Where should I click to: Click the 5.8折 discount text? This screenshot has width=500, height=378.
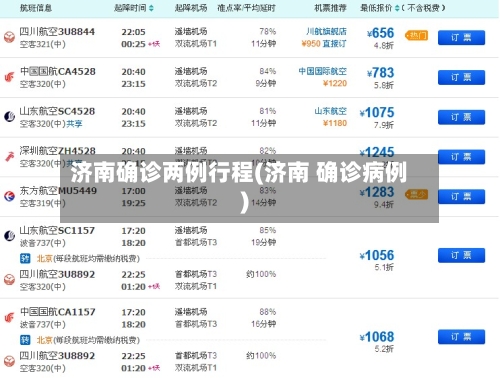tap(384, 85)
